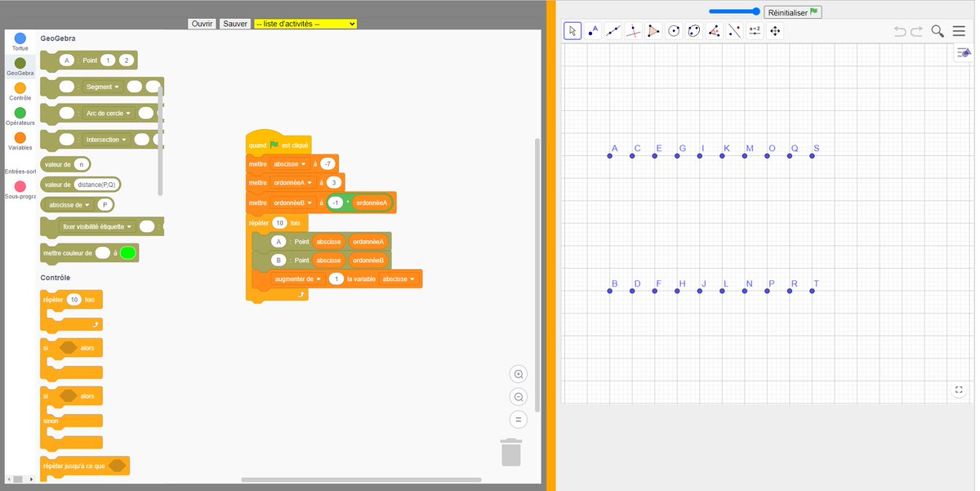Click the 10 field in workspace répéter block

pyautogui.click(x=279, y=222)
